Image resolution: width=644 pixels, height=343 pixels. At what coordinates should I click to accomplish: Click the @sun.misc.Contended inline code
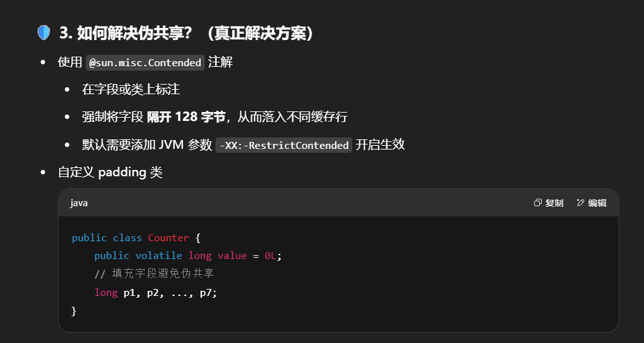(x=145, y=62)
